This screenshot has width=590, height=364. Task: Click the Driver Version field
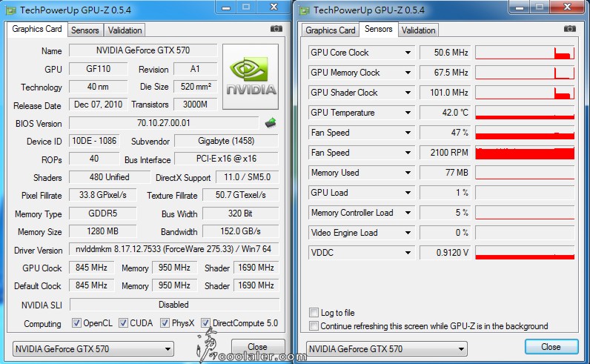tap(173, 249)
